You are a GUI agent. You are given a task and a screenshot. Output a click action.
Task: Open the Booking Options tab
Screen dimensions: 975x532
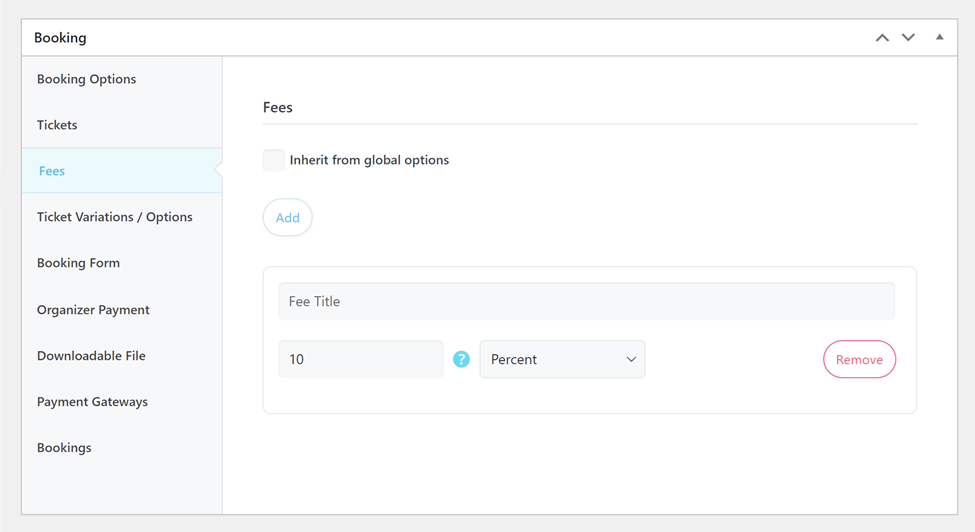86,79
